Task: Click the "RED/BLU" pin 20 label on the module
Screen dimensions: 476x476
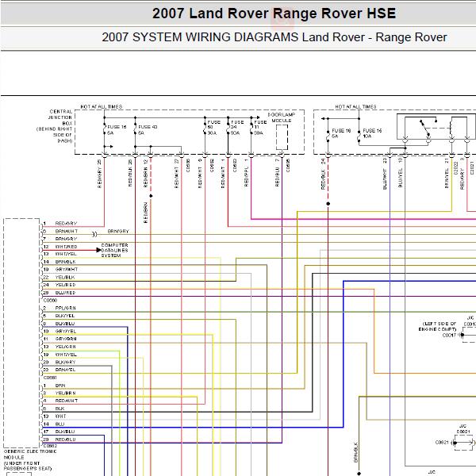Action: pyautogui.click(x=66, y=440)
